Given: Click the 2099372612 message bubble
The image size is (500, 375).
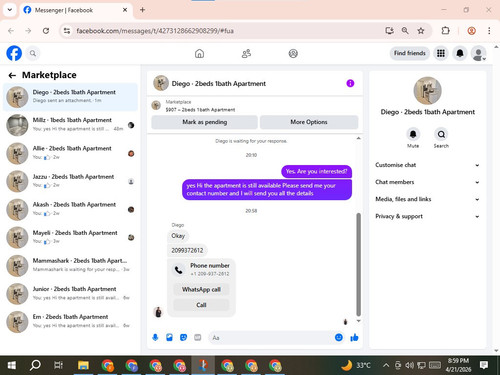Looking at the screenshot, I should [187, 250].
